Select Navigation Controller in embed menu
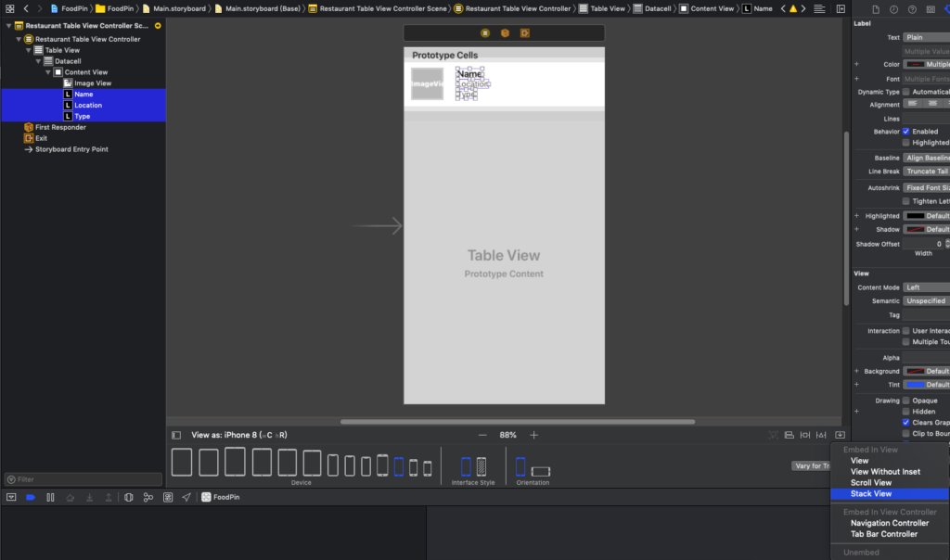 pyautogui.click(x=889, y=523)
